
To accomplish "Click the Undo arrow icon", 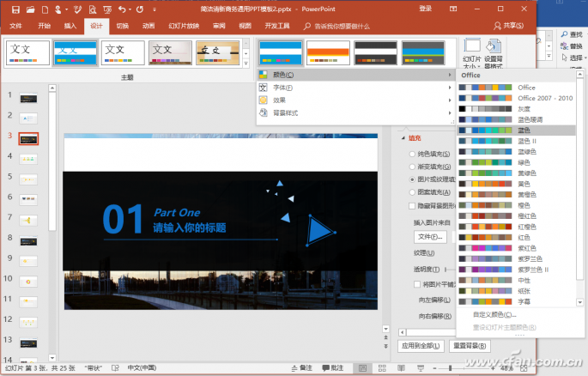I will (x=122, y=9).
